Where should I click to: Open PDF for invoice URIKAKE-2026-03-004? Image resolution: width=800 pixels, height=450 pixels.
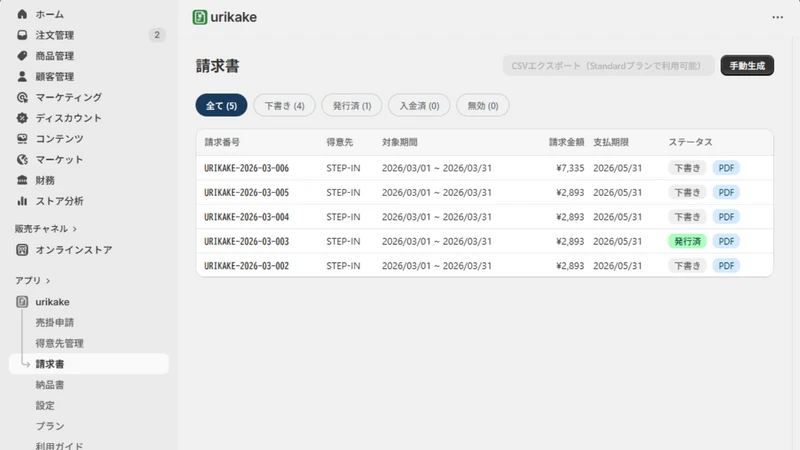pyautogui.click(x=726, y=217)
